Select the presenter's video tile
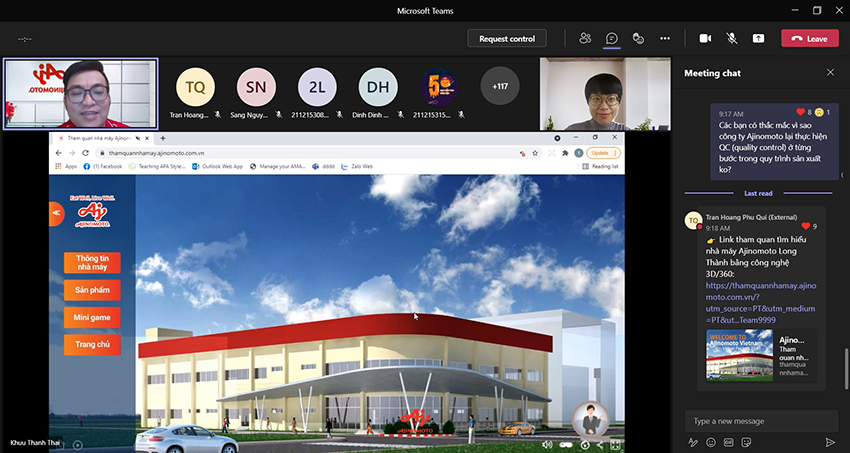 80,93
